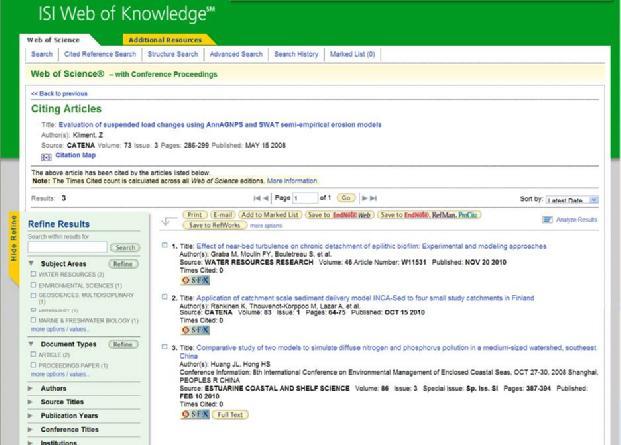Viewport: 621px width, 445px height.
Task: Click more options under Document Types
Action: click(59, 374)
